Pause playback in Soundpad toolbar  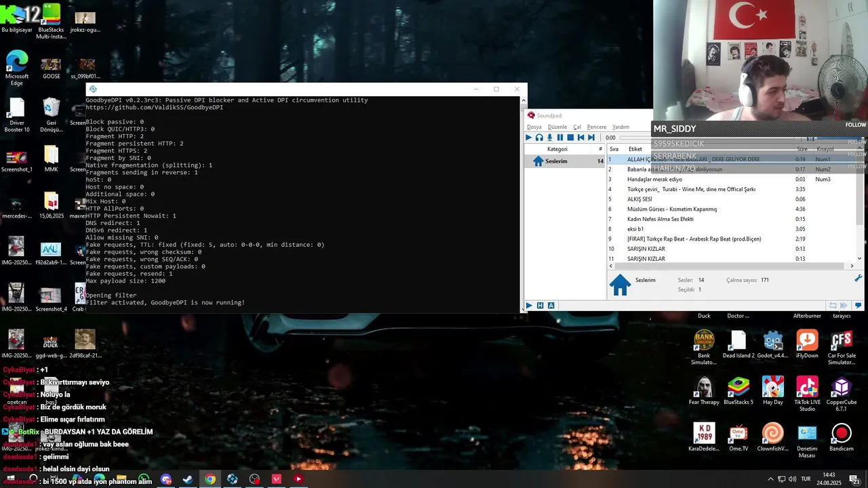[560, 138]
